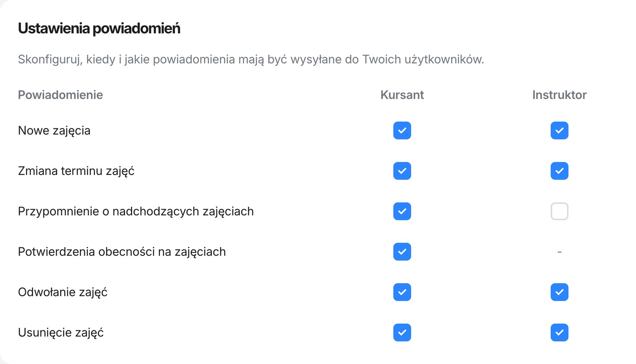Toggle Kursant checkbox for Zmiana terminu zajęć
Viewport: 636px width, 364px height.
pyautogui.click(x=402, y=171)
